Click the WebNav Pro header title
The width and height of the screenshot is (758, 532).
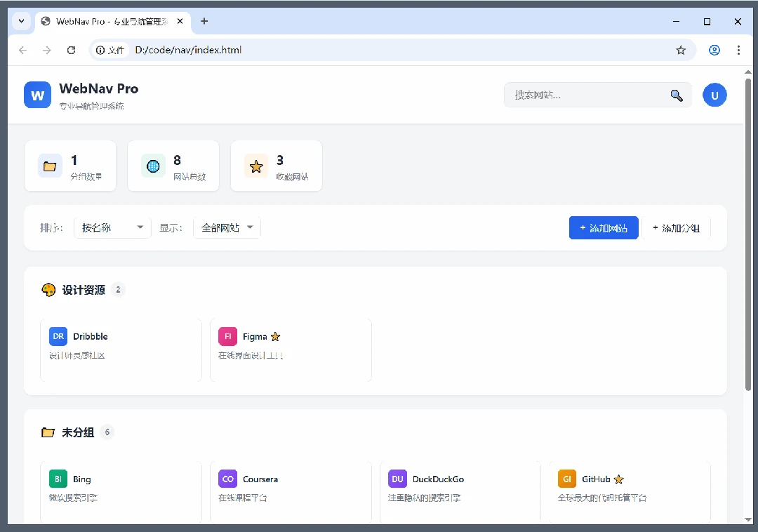[99, 88]
